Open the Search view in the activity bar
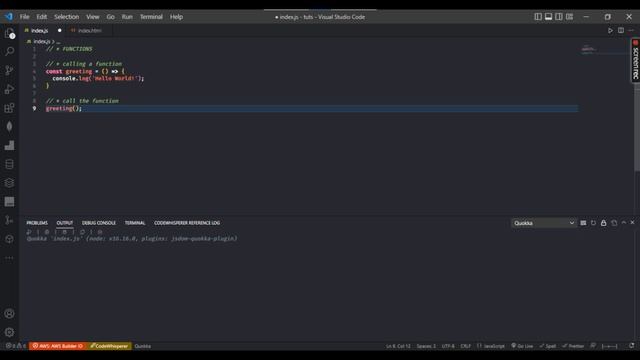 [9, 51]
